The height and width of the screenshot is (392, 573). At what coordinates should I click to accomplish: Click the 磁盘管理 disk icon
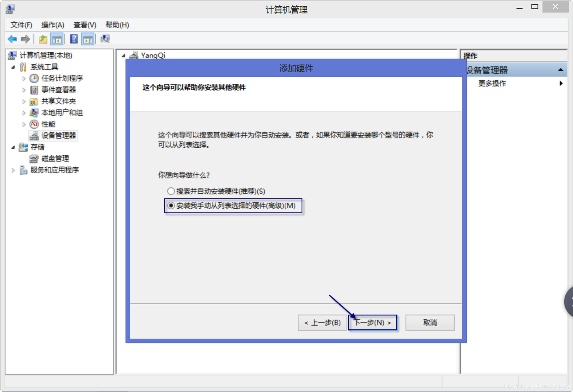[34, 158]
